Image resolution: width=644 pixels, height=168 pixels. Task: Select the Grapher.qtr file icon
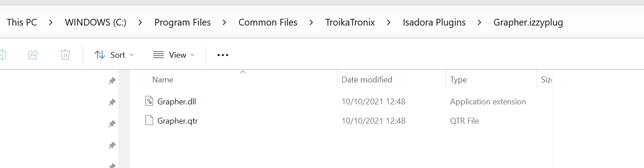(149, 121)
